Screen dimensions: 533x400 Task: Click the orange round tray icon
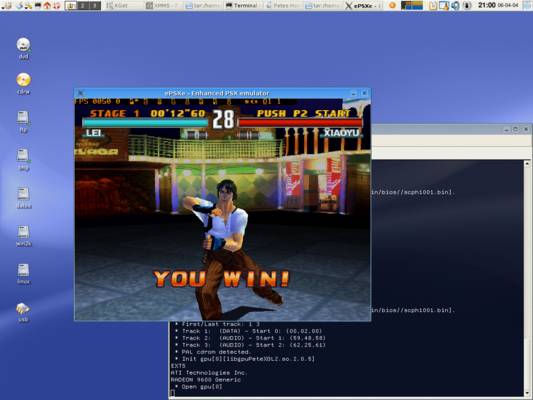click(392, 5)
